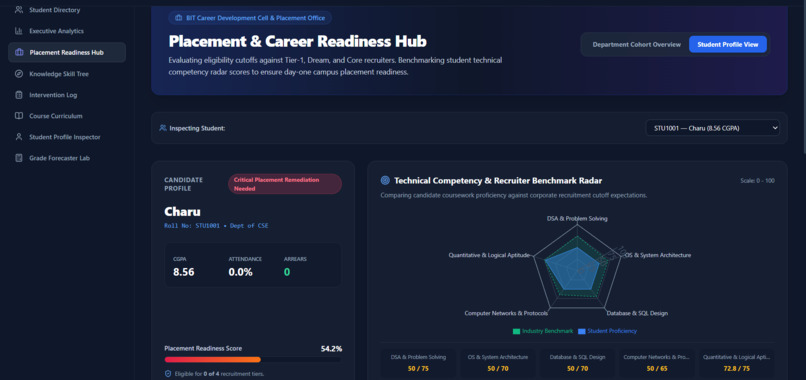Screen dimensions: 806x380
Task: Navigate to Course Curriculum
Action: pyautogui.click(x=67, y=116)
